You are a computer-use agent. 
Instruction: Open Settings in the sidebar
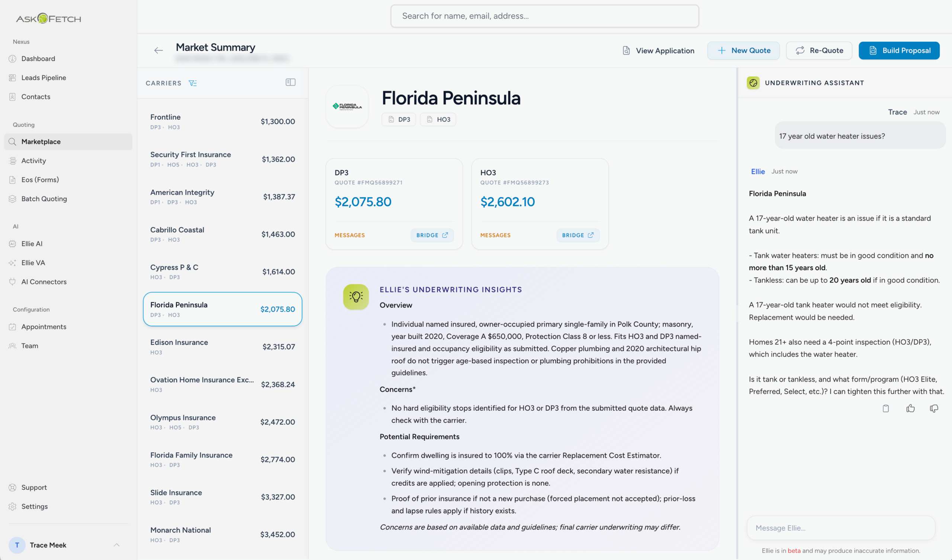click(68, 506)
